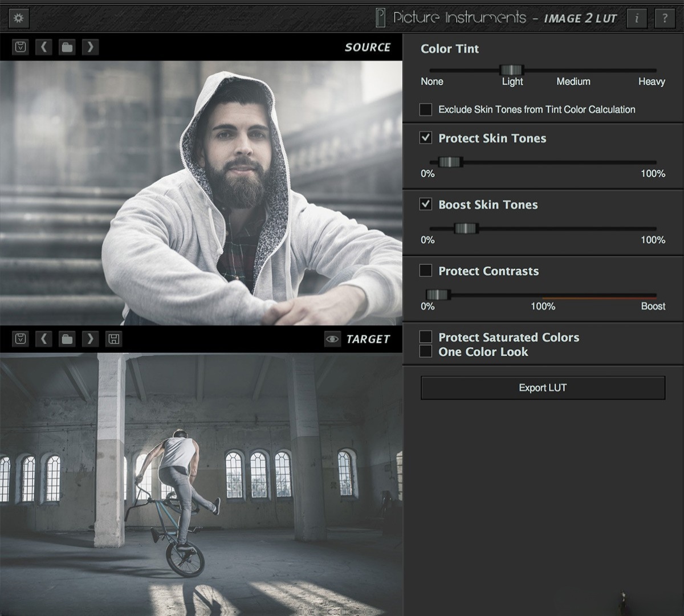Save the target image with the disk icon
This screenshot has height=616, width=684.
pos(113,339)
